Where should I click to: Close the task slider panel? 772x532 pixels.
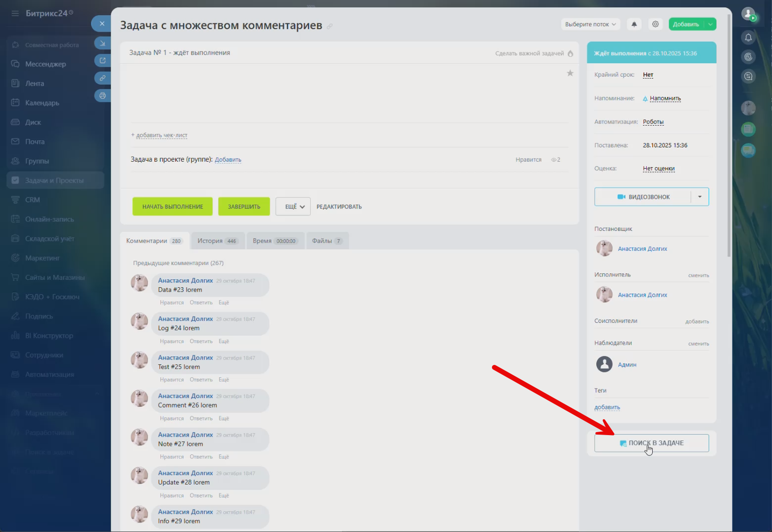[x=101, y=23]
